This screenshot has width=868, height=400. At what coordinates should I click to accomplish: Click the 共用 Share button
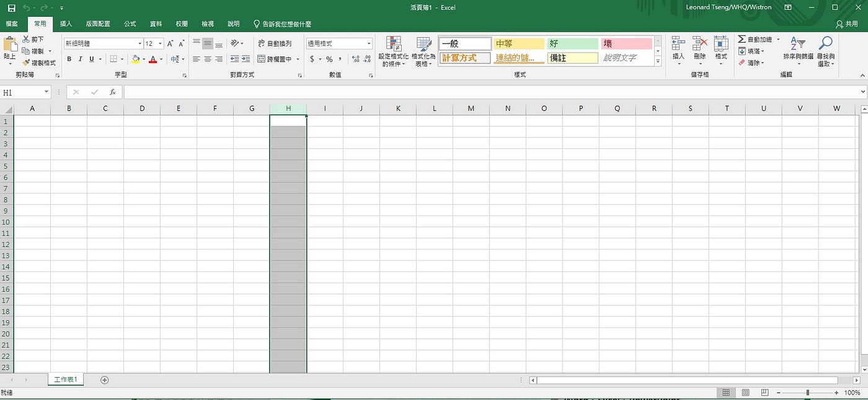[x=848, y=24]
